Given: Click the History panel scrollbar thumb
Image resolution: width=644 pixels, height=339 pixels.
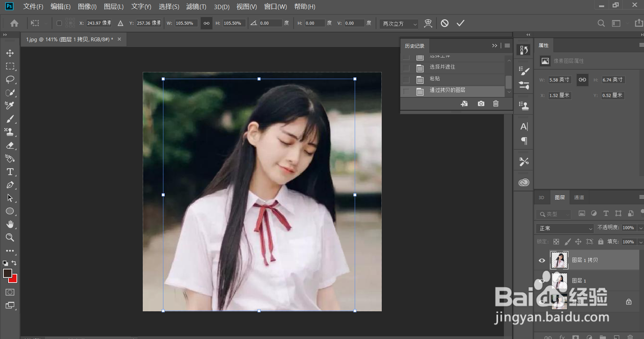Looking at the screenshot, I should click(x=509, y=82).
